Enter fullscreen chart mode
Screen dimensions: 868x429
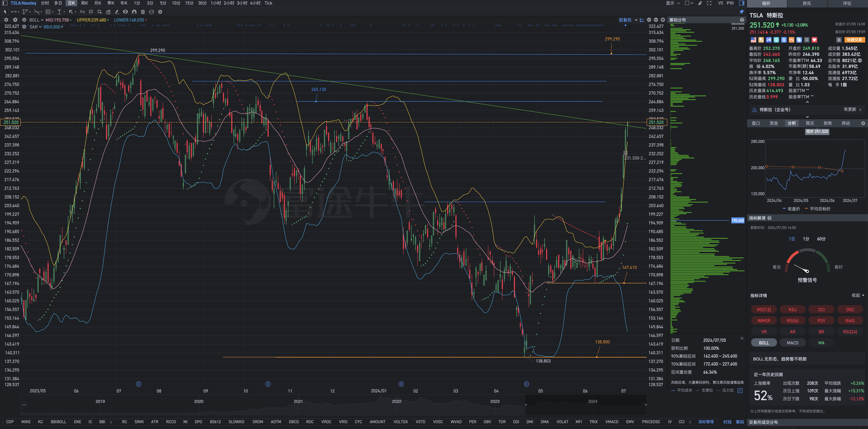click(709, 3)
